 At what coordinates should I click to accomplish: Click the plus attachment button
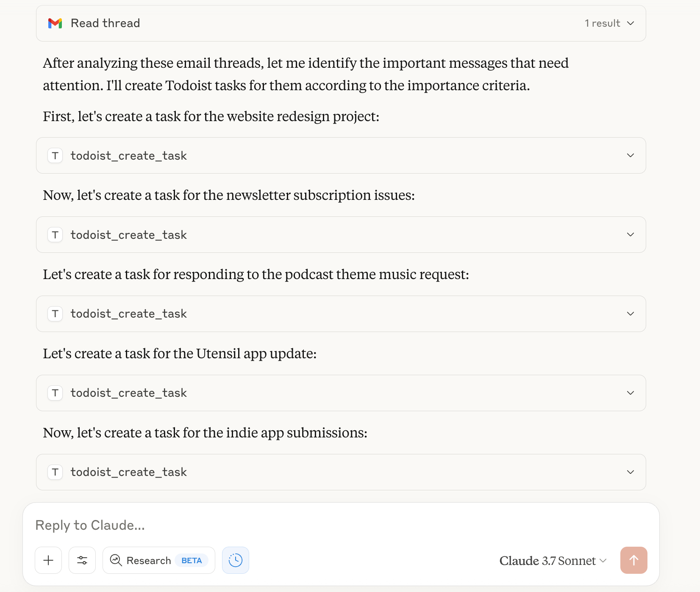(48, 560)
